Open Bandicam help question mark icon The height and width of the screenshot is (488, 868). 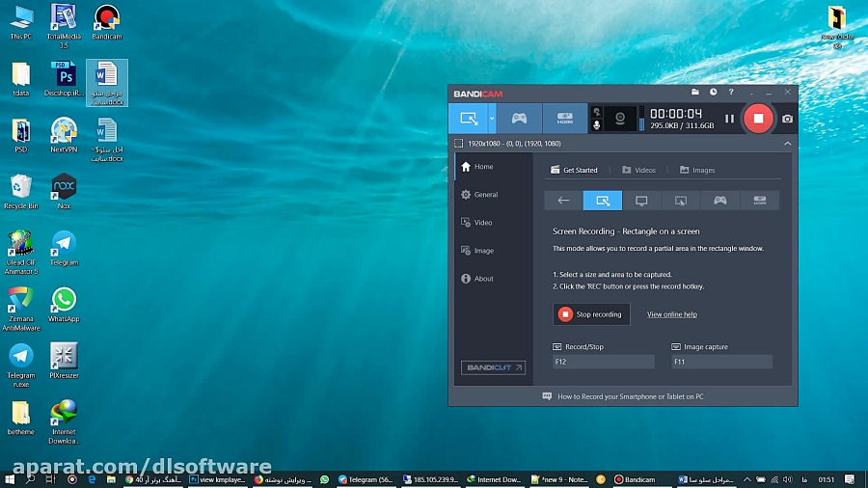(731, 93)
